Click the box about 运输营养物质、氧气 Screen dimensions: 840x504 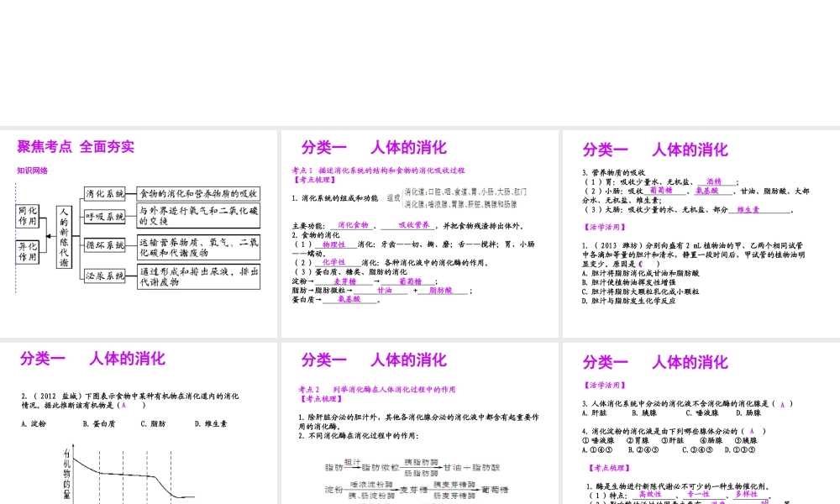tap(198, 247)
